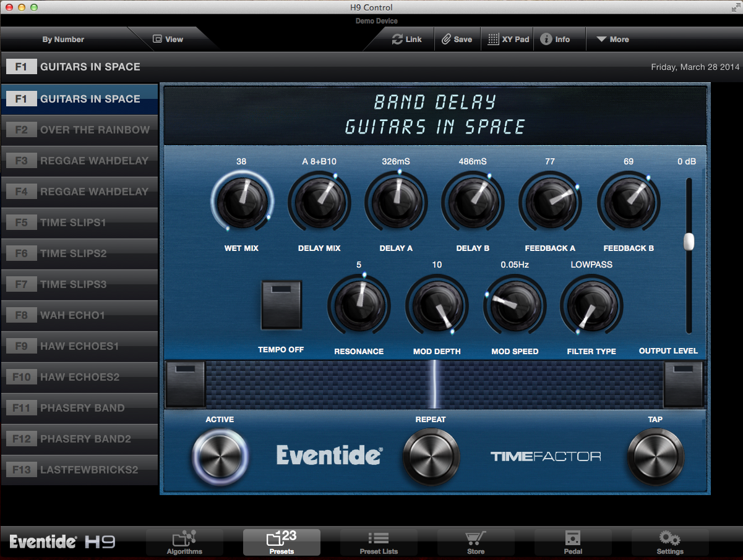Save the current preset

click(457, 39)
